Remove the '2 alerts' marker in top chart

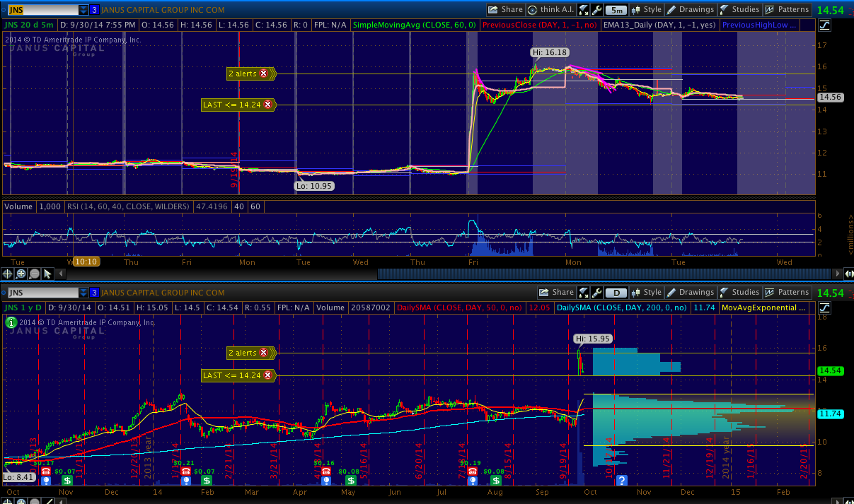[x=264, y=74]
